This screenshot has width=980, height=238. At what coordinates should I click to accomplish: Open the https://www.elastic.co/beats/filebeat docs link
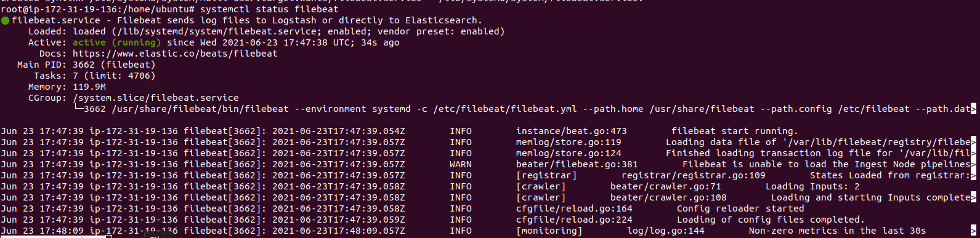[x=175, y=54]
